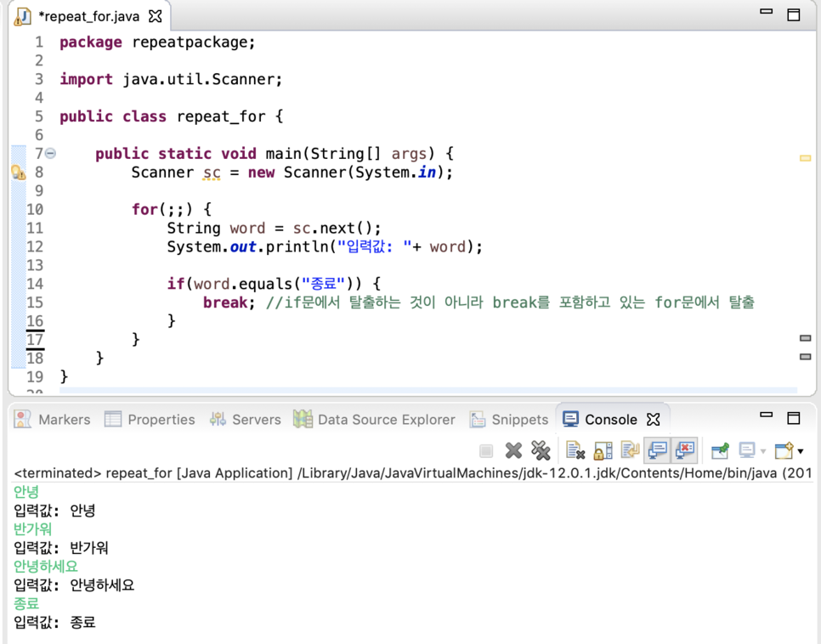Remove all terminated launches with double-X icon
Image resolution: width=821 pixels, height=644 pixels.
tap(541, 450)
